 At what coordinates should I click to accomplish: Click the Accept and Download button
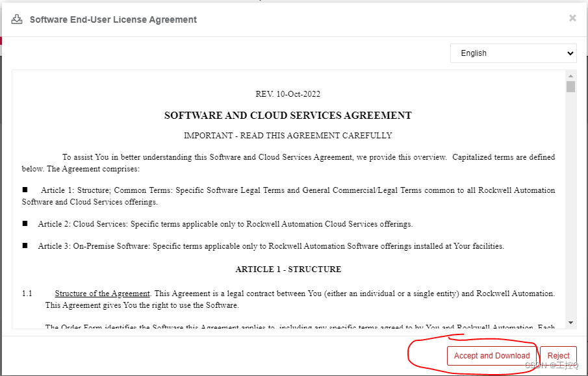tap(492, 355)
